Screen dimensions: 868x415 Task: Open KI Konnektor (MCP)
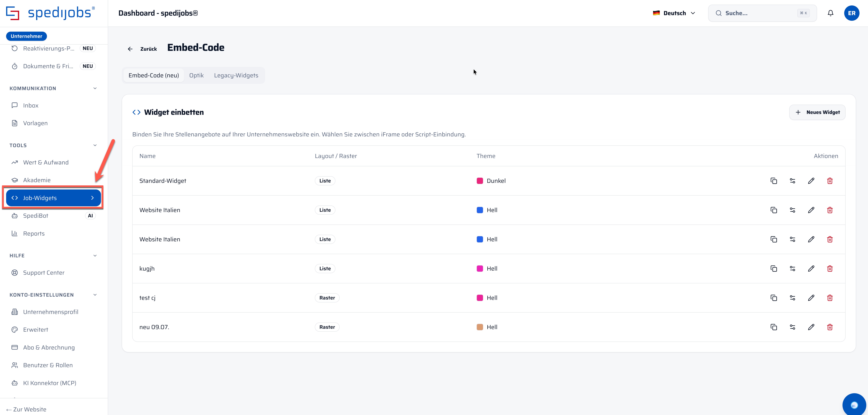(54, 383)
